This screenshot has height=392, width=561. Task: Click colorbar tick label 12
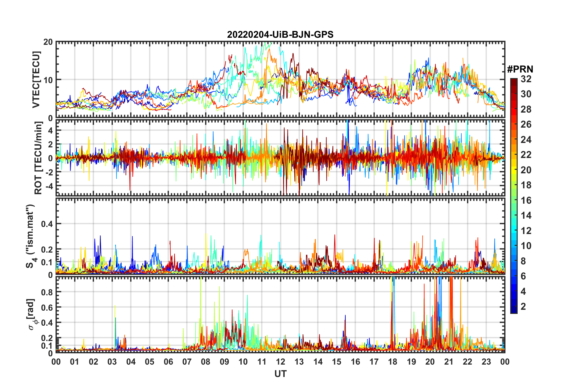click(526, 230)
